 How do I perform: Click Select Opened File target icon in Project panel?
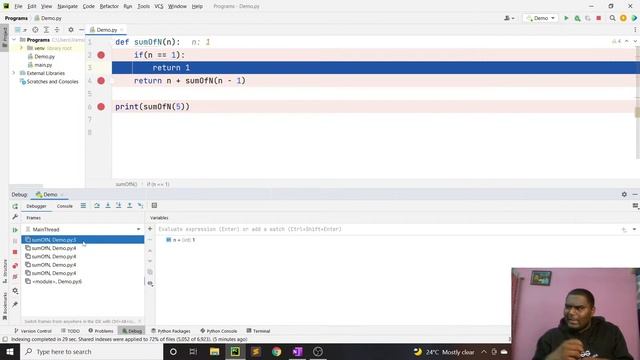tap(36, 30)
